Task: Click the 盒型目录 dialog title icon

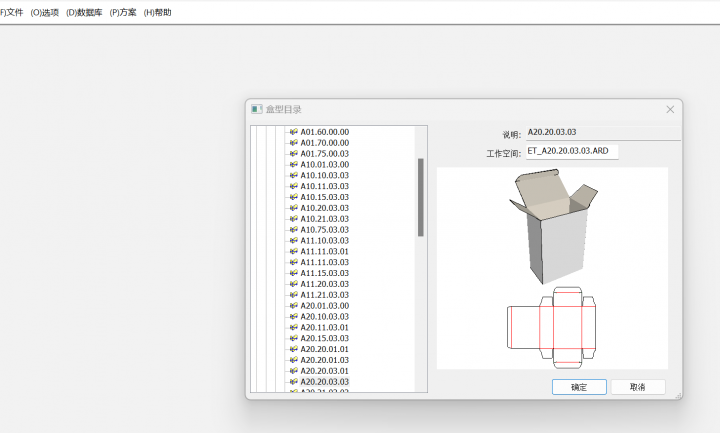Action: coord(257,109)
